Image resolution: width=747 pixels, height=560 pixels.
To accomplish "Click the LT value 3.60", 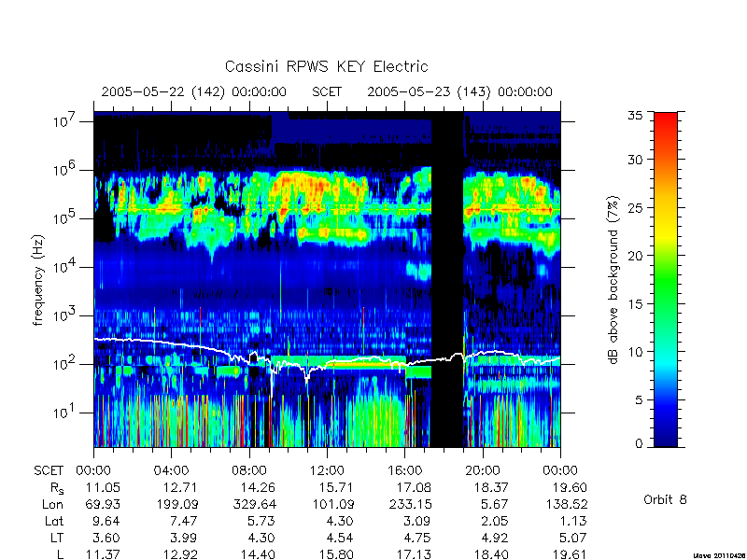I will [x=106, y=539].
